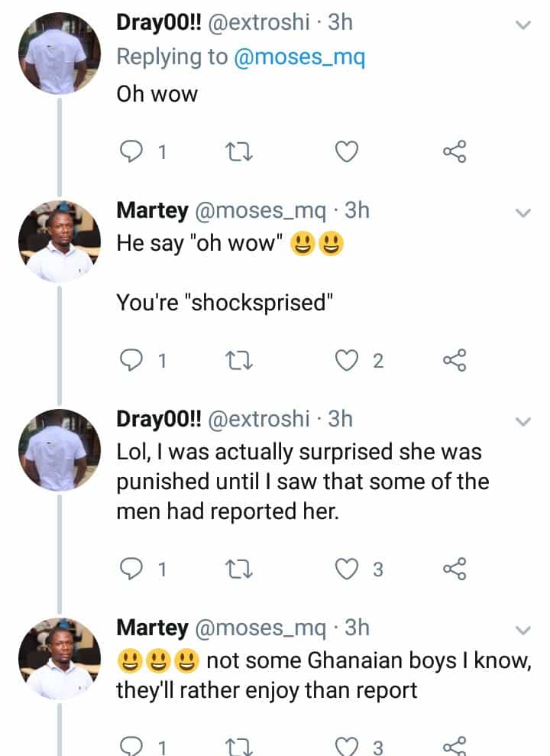Screen dimensions: 550x756
Task: Share the "men had reported her" tweet
Action: (454, 569)
